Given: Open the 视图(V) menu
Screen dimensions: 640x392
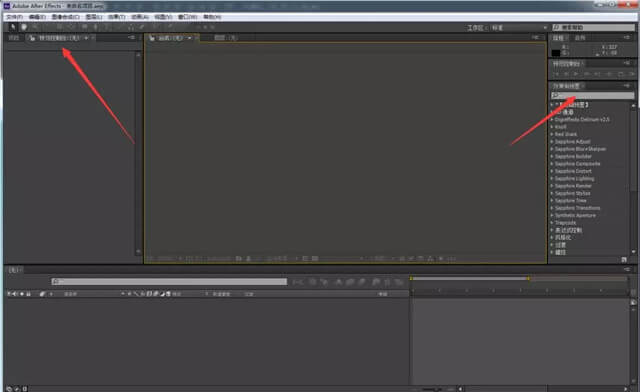Looking at the screenshot, I should (163, 17).
